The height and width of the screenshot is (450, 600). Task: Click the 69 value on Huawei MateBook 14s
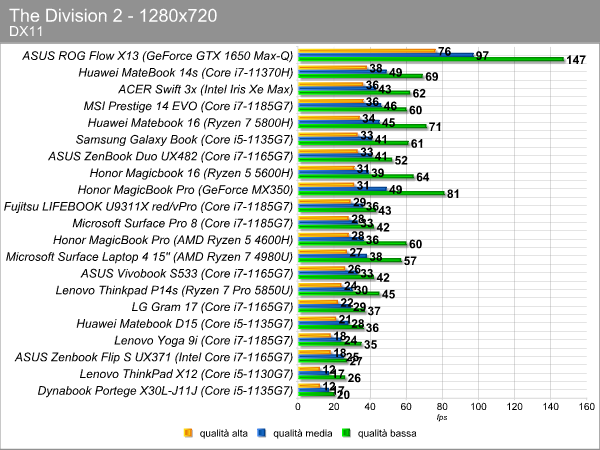432,77
